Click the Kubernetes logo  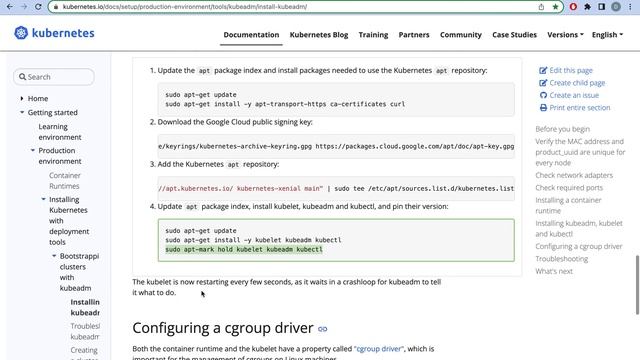pyautogui.click(x=54, y=33)
